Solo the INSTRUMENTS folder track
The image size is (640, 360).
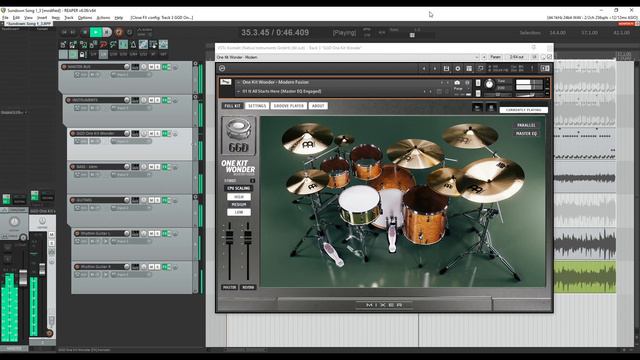pos(157,100)
